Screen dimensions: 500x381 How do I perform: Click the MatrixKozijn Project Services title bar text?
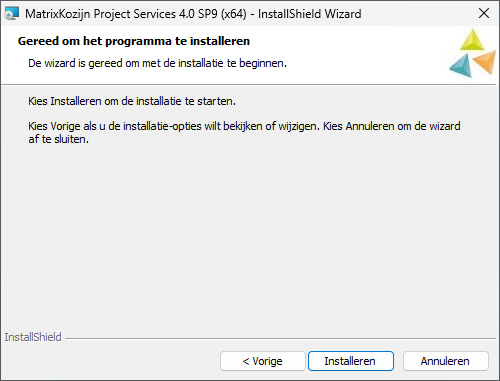pyautogui.click(x=136, y=14)
